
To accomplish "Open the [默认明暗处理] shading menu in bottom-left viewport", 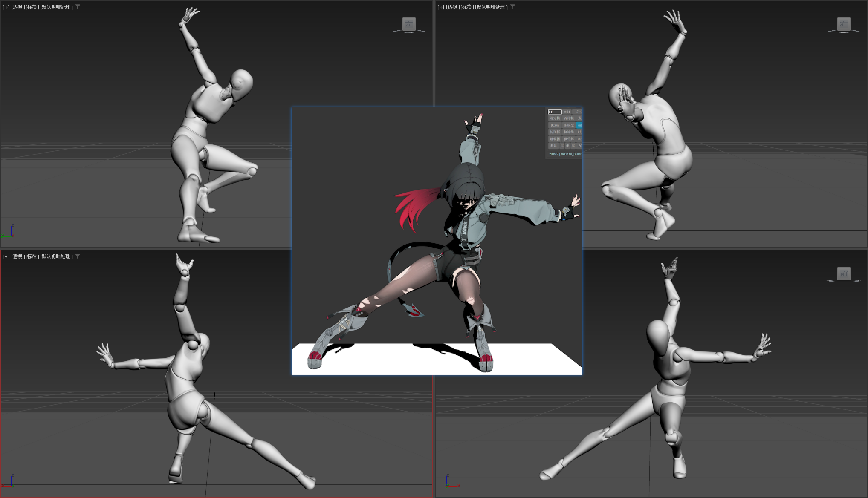I will pyautogui.click(x=57, y=256).
